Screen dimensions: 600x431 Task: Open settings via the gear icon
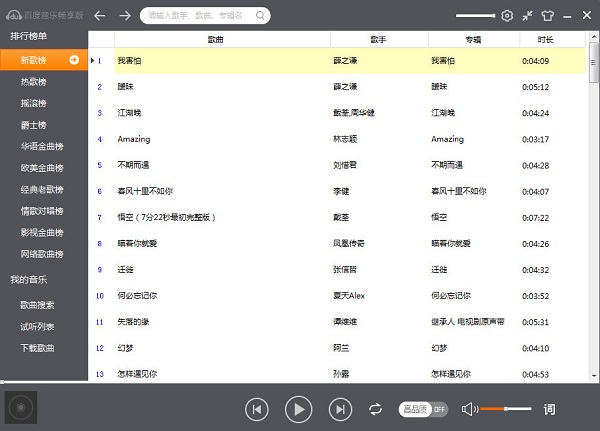coord(507,15)
